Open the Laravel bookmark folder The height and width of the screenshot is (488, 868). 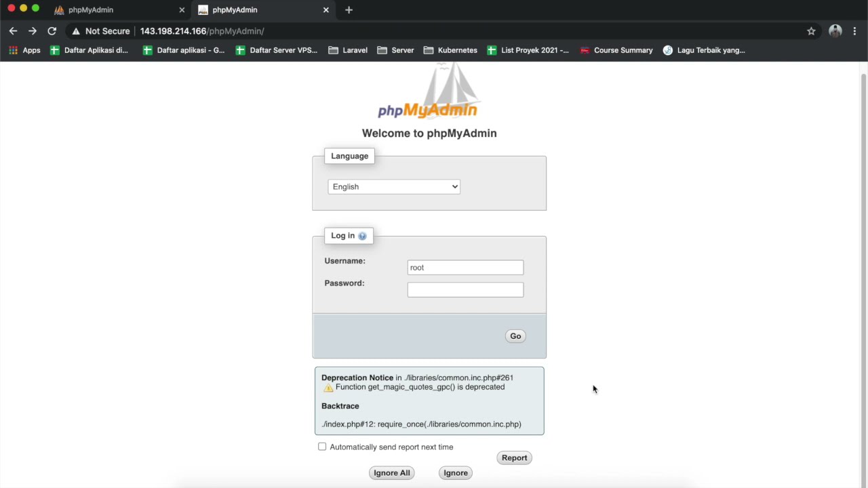pos(348,50)
